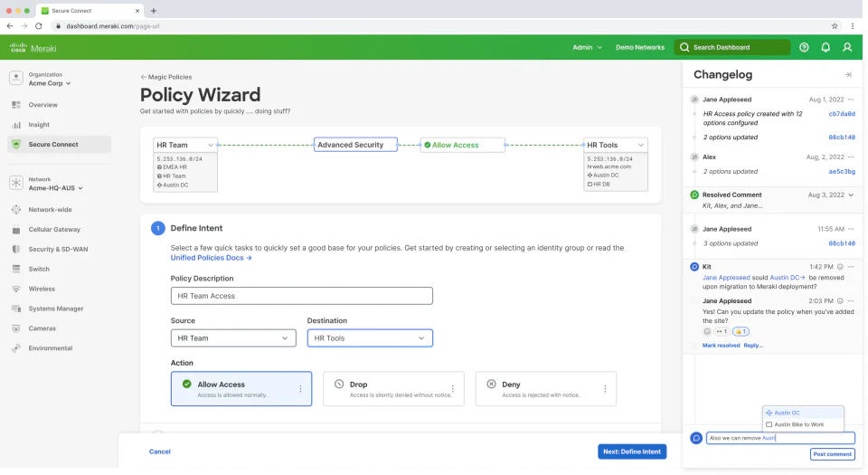Click the Cancel link
Screen dimensions: 868x475
coord(160,451)
